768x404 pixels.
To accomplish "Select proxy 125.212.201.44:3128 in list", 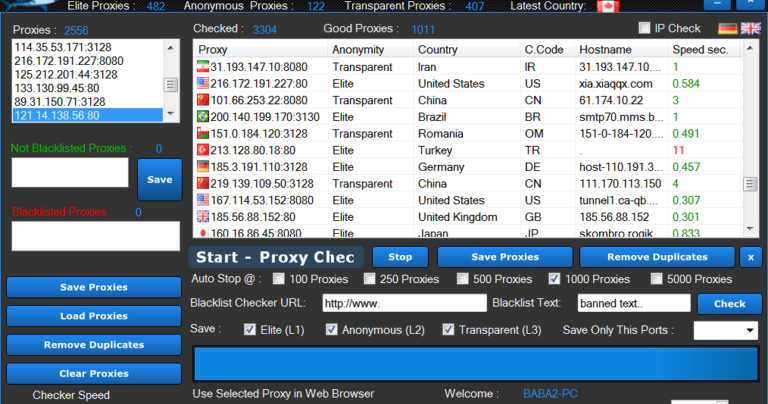I will [x=87, y=74].
